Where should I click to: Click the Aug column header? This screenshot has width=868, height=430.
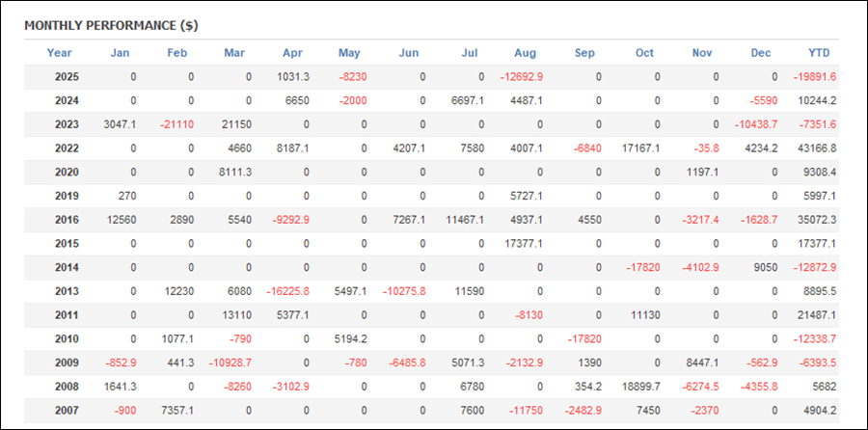coord(526,53)
